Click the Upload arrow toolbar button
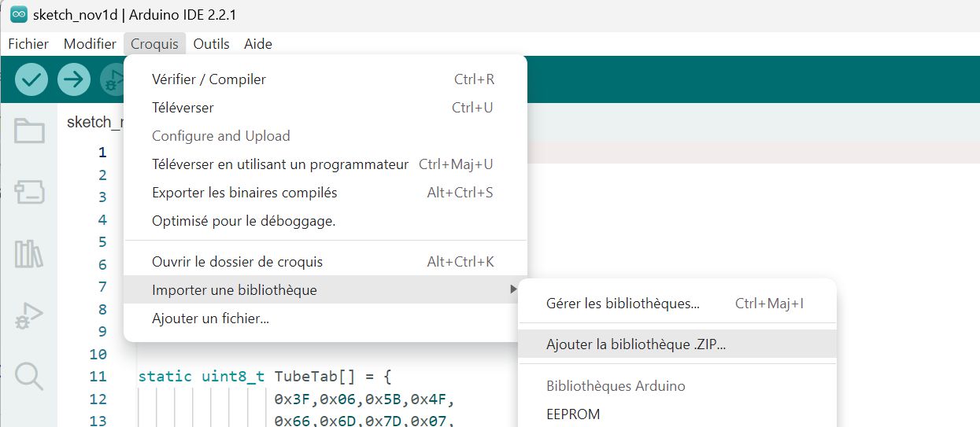 (74, 79)
